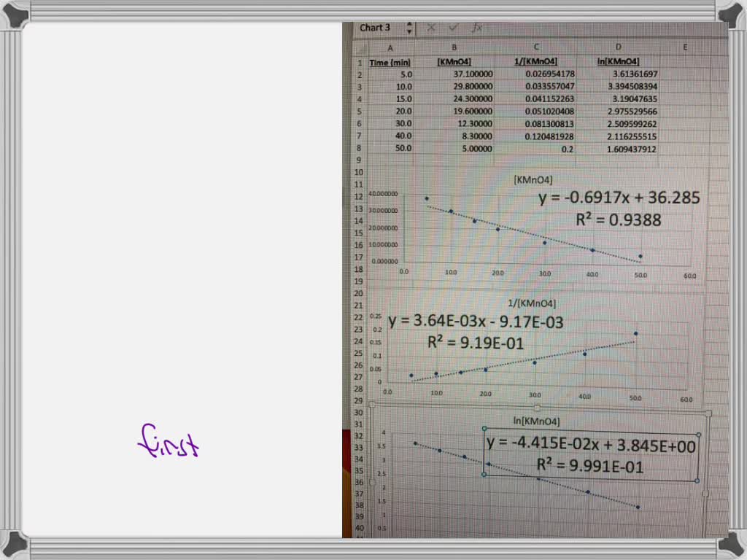The image size is (747, 560).
Task: Select column D header
Action: 618,47
